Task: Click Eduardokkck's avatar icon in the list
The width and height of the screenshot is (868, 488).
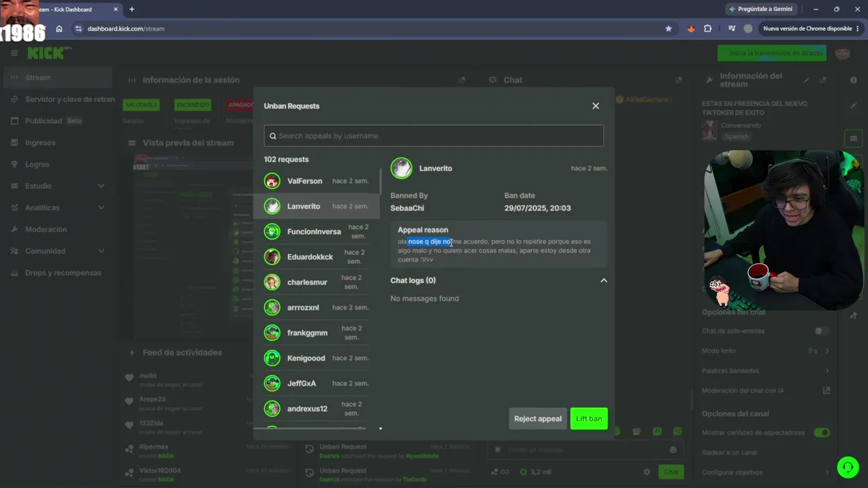Action: click(273, 257)
